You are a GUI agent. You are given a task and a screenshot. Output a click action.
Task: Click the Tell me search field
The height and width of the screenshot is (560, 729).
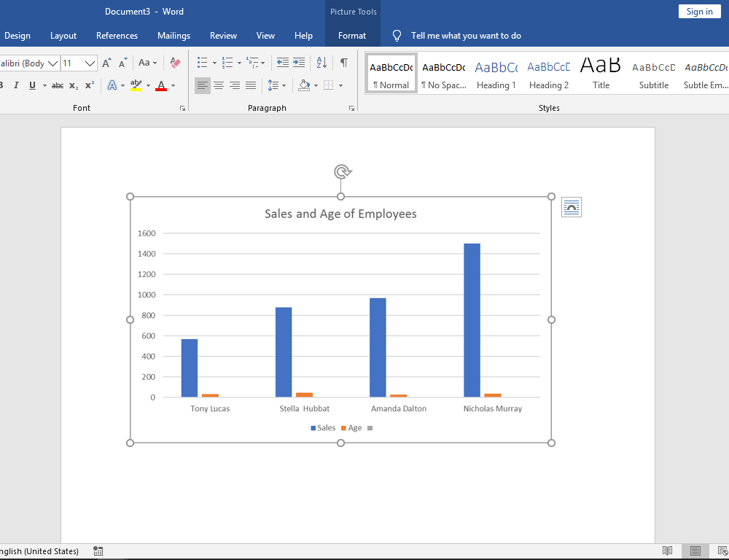tap(466, 36)
